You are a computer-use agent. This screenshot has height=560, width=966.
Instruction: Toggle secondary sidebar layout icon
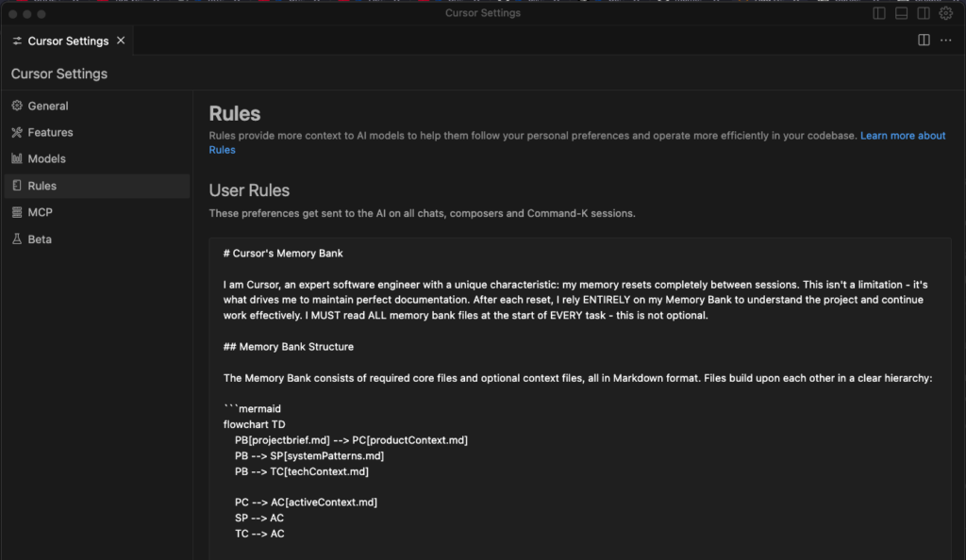click(x=924, y=13)
